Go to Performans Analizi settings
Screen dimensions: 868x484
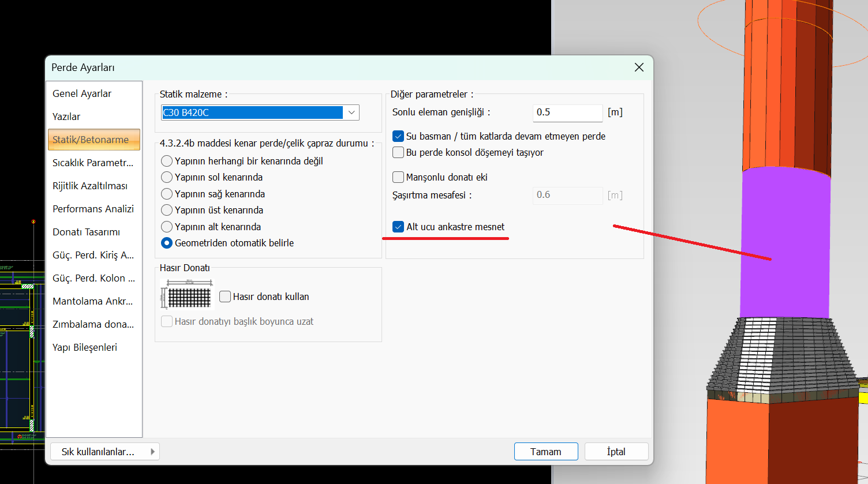point(93,209)
